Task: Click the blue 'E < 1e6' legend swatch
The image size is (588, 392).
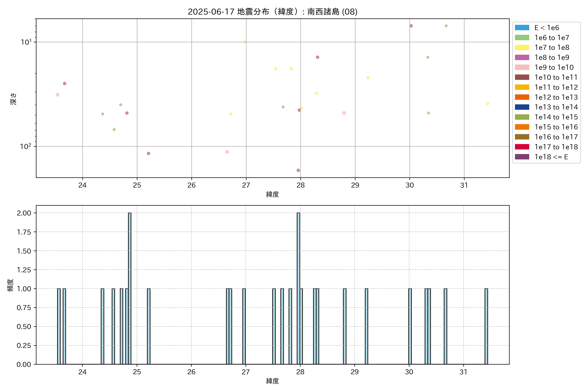Action: pyautogui.click(x=522, y=27)
